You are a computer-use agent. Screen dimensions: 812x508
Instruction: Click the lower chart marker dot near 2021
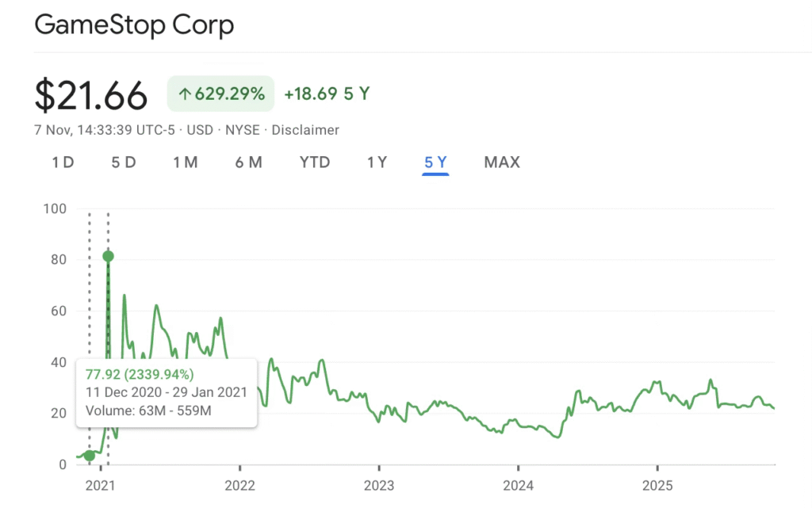click(x=90, y=456)
